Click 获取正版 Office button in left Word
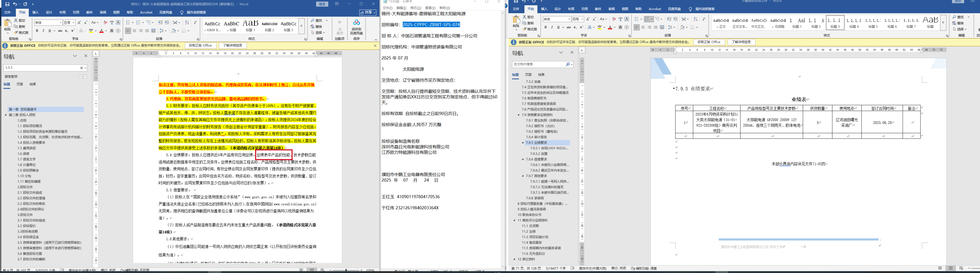The width and height of the screenshot is (980, 273). tap(200, 45)
